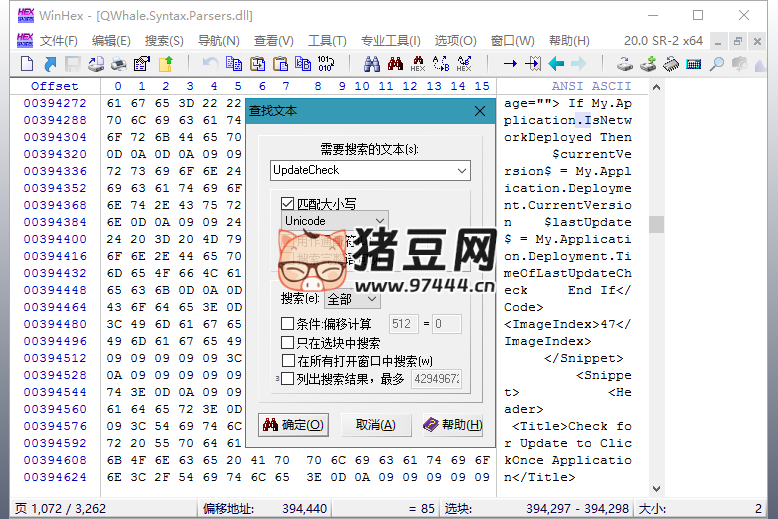Screen dimensions: 778x519
Task: Expand the UpdateCheck search text dropdown
Action: pos(462,170)
